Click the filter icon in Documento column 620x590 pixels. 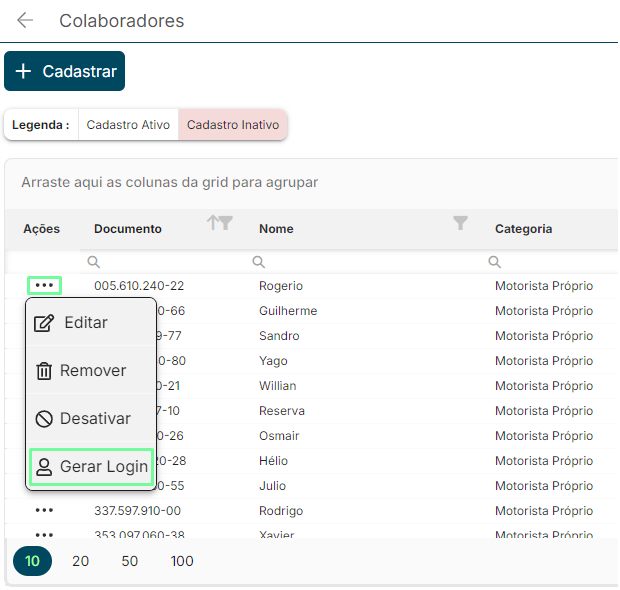tap(227, 223)
